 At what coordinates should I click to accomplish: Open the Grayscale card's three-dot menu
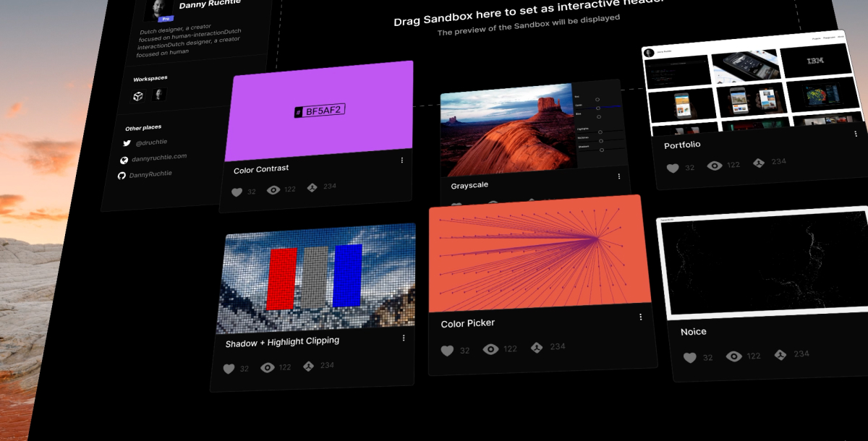tap(618, 176)
